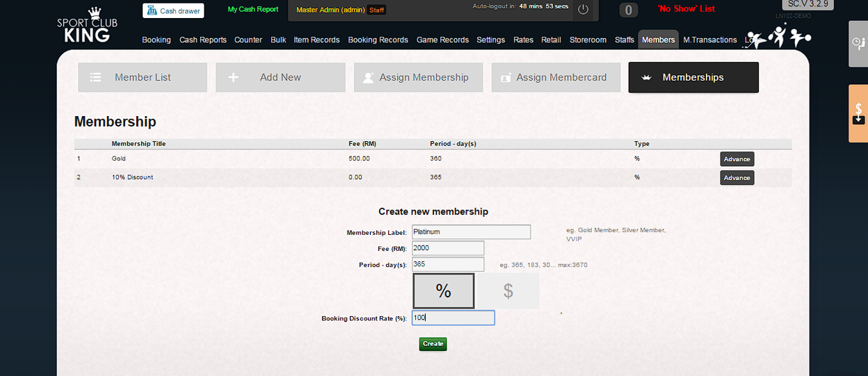Open Assign Membercard section
Screen dimensions: 868x376
click(556, 77)
